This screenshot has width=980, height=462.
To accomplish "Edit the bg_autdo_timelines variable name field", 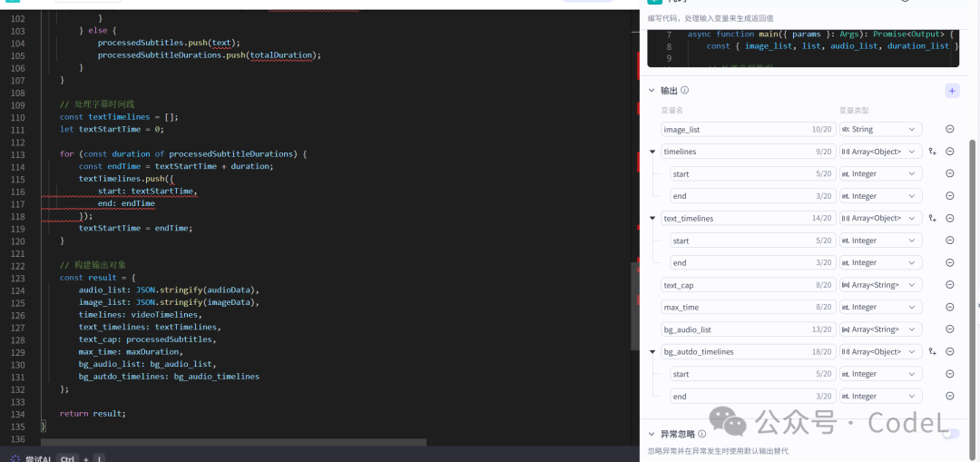I will point(748,351).
